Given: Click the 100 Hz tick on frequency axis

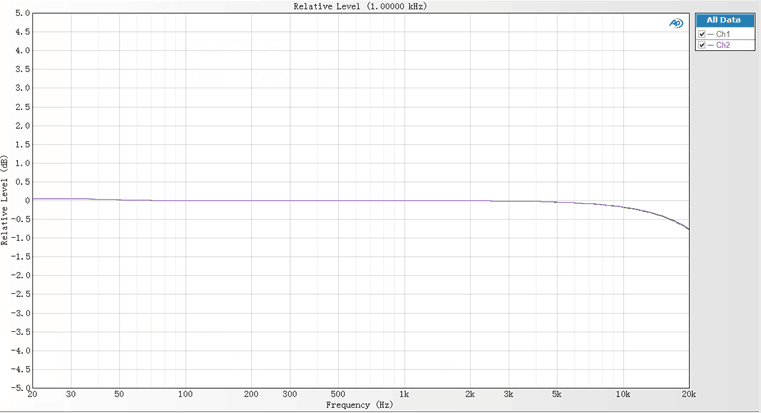Looking at the screenshot, I should [x=185, y=395].
